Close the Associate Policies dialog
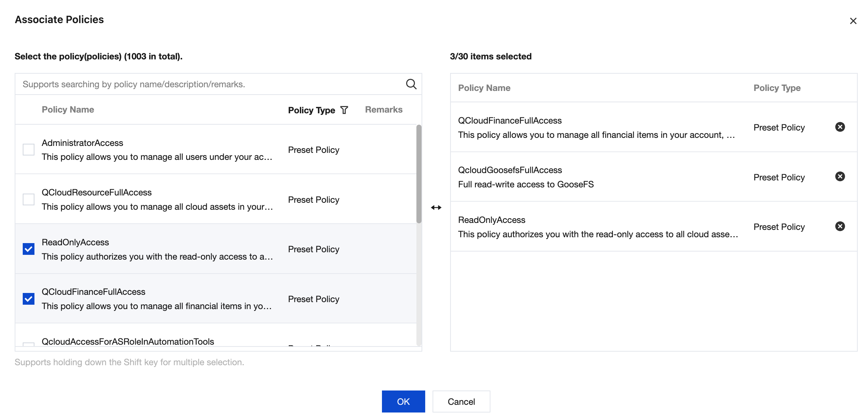Viewport: 868px width, 418px height. tap(853, 21)
